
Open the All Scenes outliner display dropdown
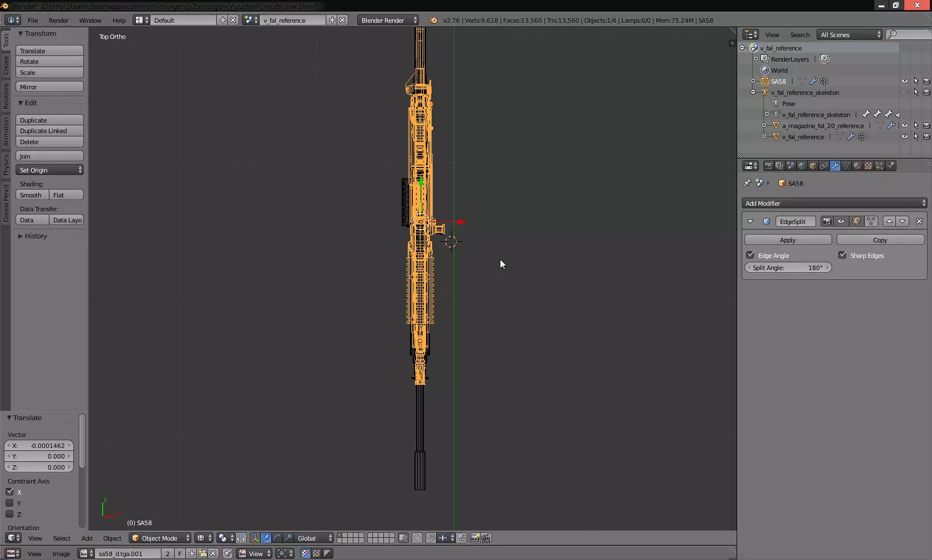pyautogui.click(x=849, y=34)
